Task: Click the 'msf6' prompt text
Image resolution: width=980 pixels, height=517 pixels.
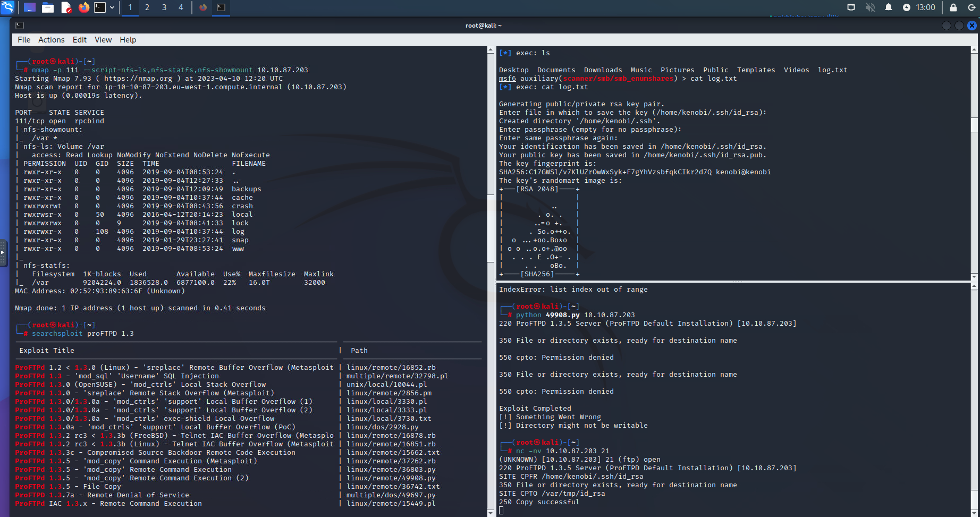Action: pyautogui.click(x=508, y=79)
